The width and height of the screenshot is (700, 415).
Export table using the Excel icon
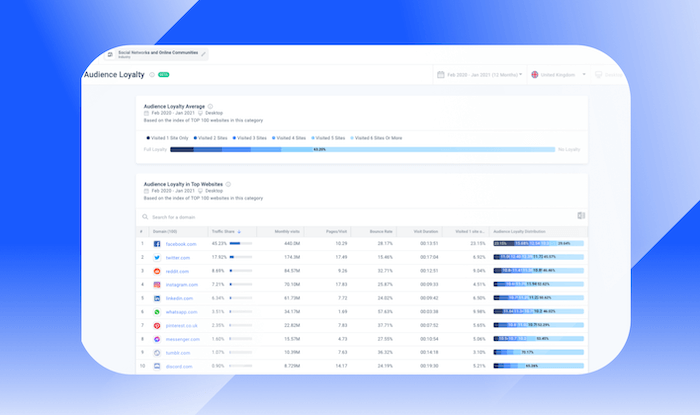point(581,216)
